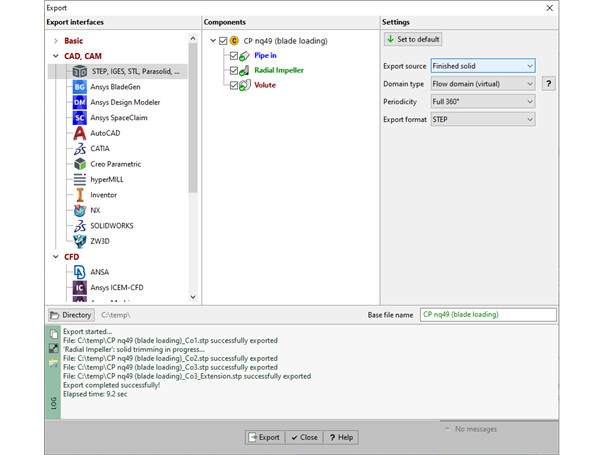Click the Close button
600x455 pixels.
pyautogui.click(x=305, y=437)
